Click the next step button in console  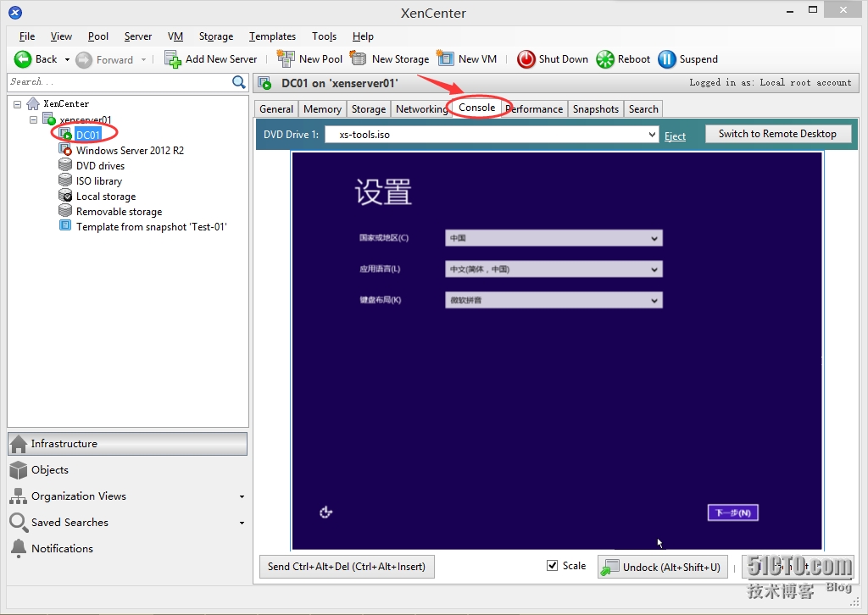tap(733, 512)
